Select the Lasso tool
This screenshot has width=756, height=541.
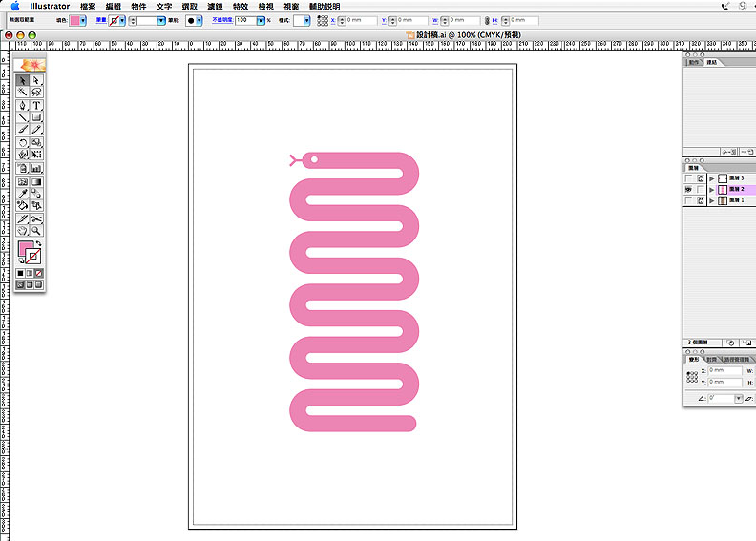[x=36, y=92]
